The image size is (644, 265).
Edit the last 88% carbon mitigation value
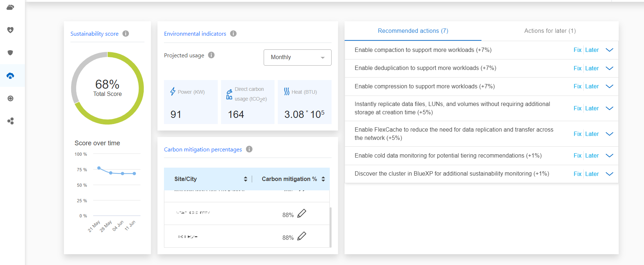302,236
